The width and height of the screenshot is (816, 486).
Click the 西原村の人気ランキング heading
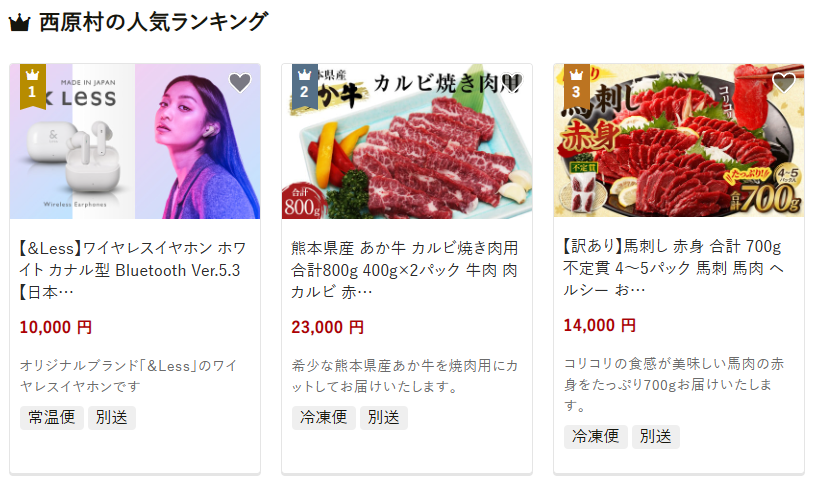[x=154, y=22]
